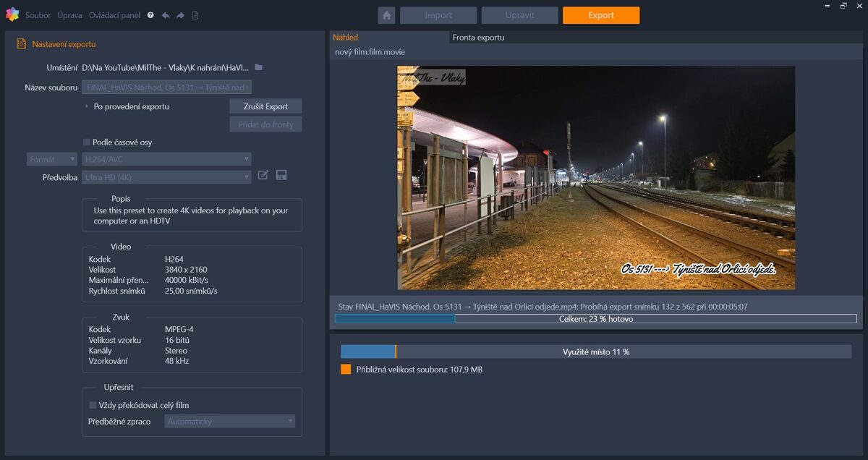Save the preset using the disk icon
Viewport: 868px width, 460px height.
[x=281, y=175]
